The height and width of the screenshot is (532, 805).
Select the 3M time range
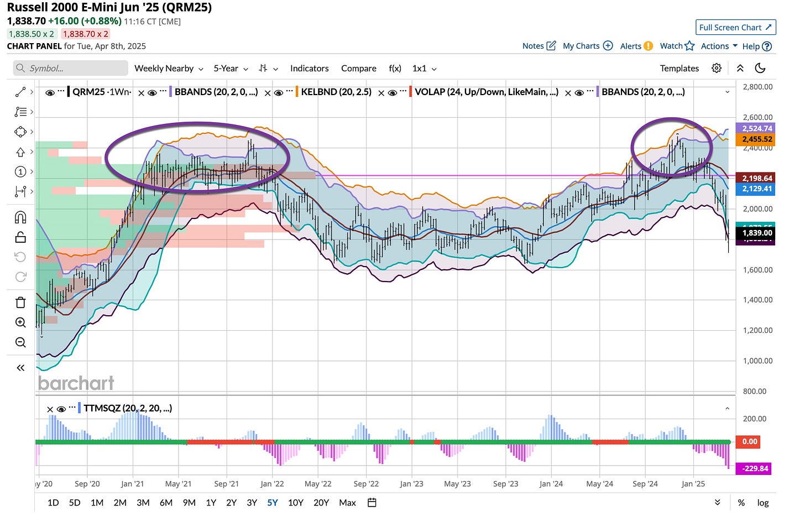tap(143, 503)
